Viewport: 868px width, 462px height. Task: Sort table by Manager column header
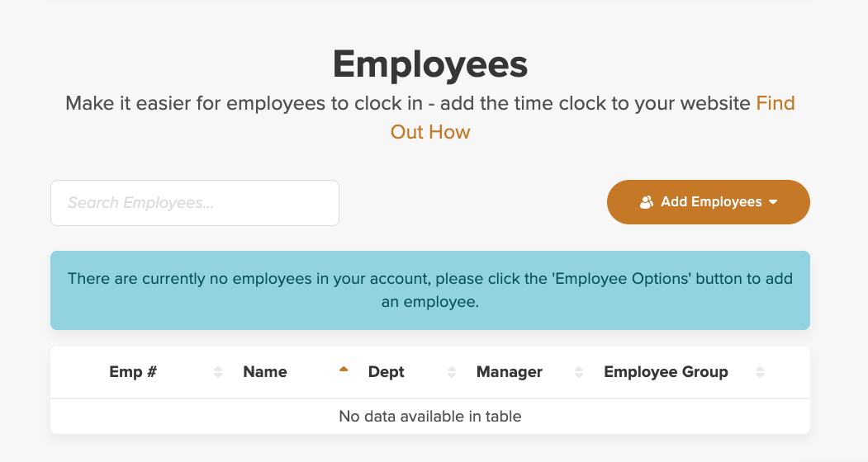[510, 372]
